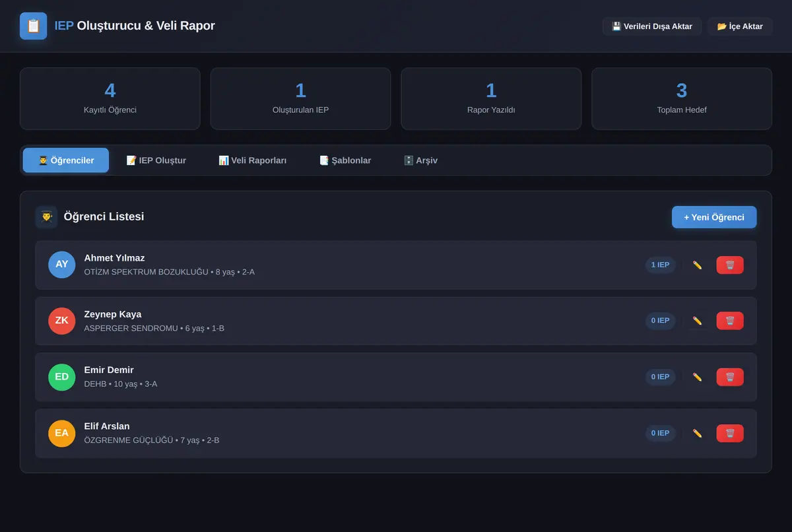792x532 pixels.
Task: Click the İçe Aktar button
Action: point(740,26)
